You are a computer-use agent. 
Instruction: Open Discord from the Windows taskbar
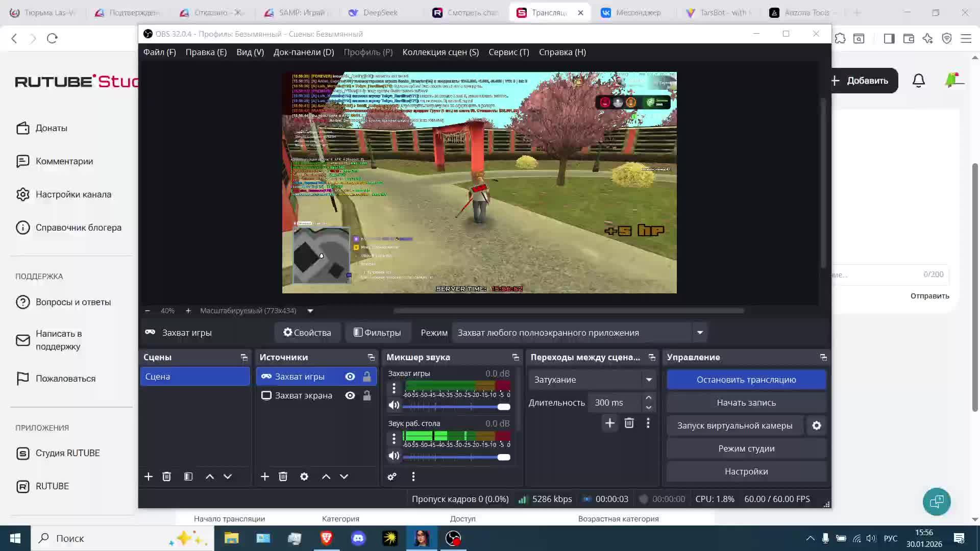pyautogui.click(x=358, y=538)
